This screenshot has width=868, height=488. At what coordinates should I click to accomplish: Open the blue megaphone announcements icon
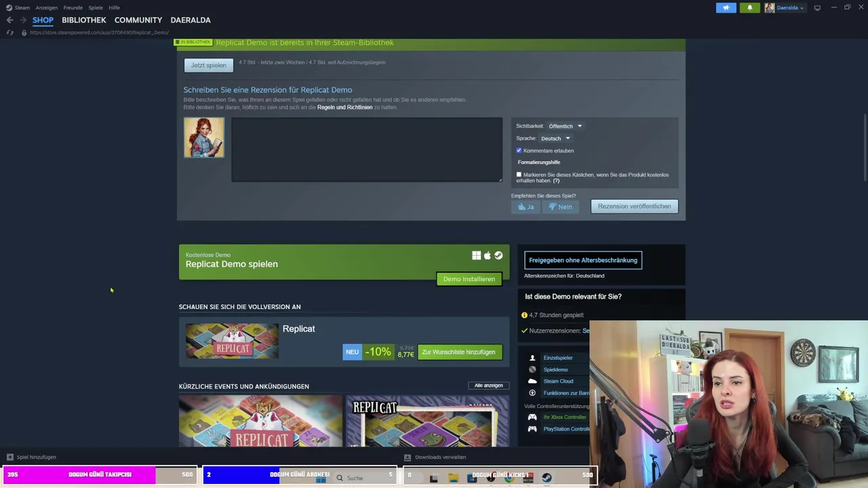pos(726,7)
